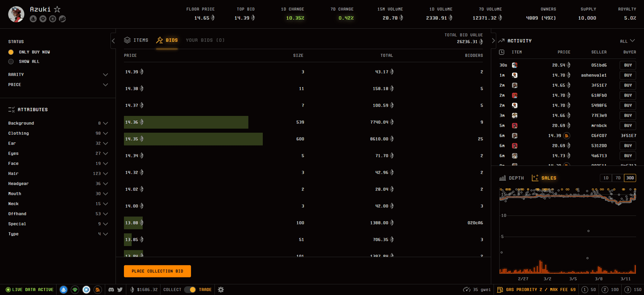Viewport: 644px width, 295px height.
Task: Open the Activity ALL filter dropdown
Action: coord(627,41)
